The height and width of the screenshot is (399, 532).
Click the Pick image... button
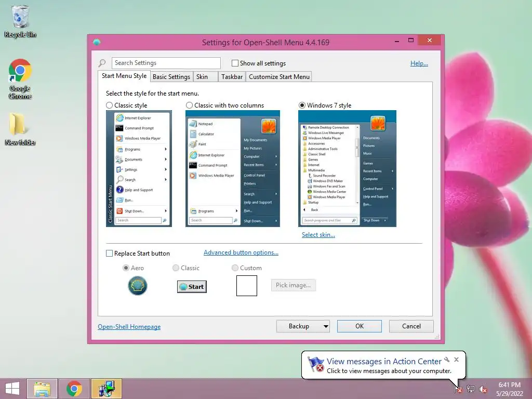294,285
